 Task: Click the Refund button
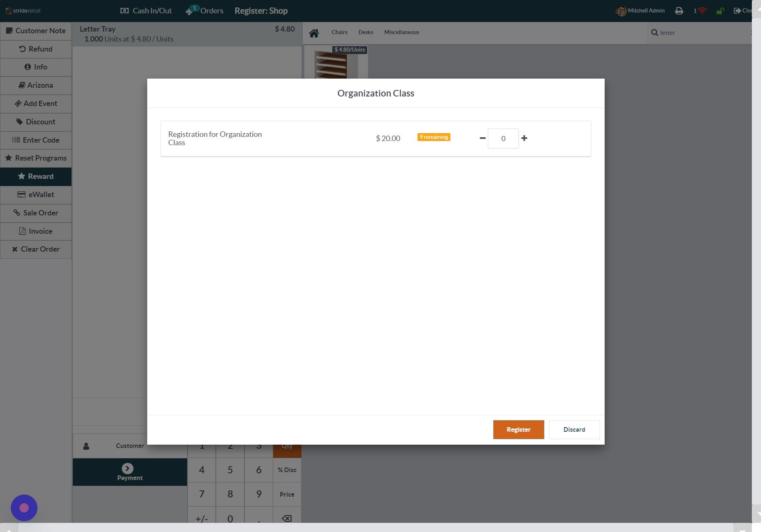[36, 49]
